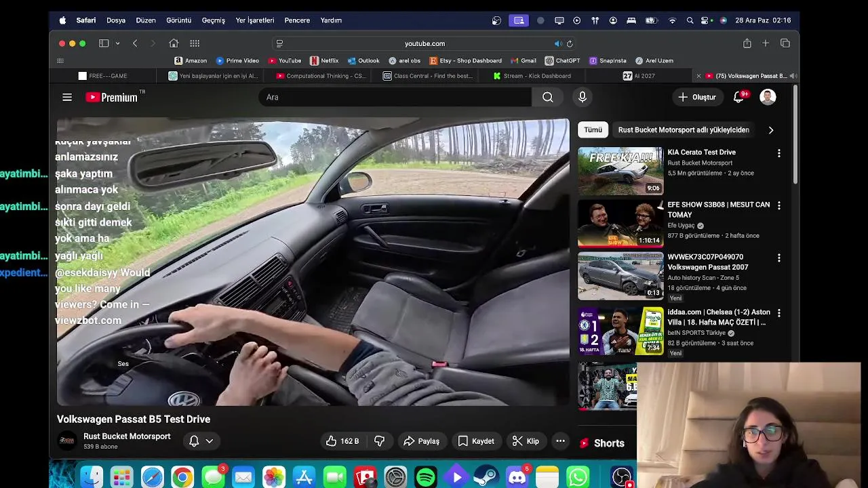
Task: Open Google Chrome from the Dock
Action: 182,477
